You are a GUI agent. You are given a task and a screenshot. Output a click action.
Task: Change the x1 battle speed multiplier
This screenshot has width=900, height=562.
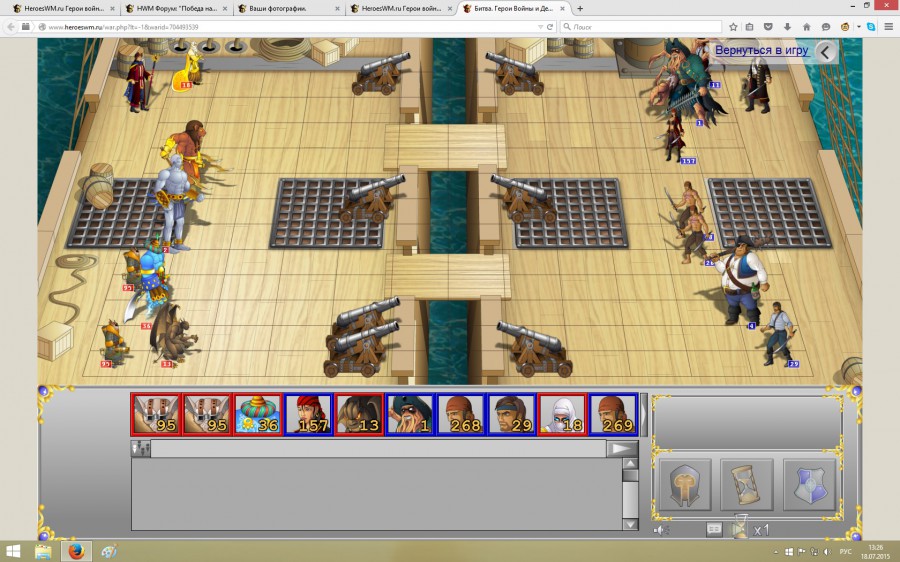point(761,530)
